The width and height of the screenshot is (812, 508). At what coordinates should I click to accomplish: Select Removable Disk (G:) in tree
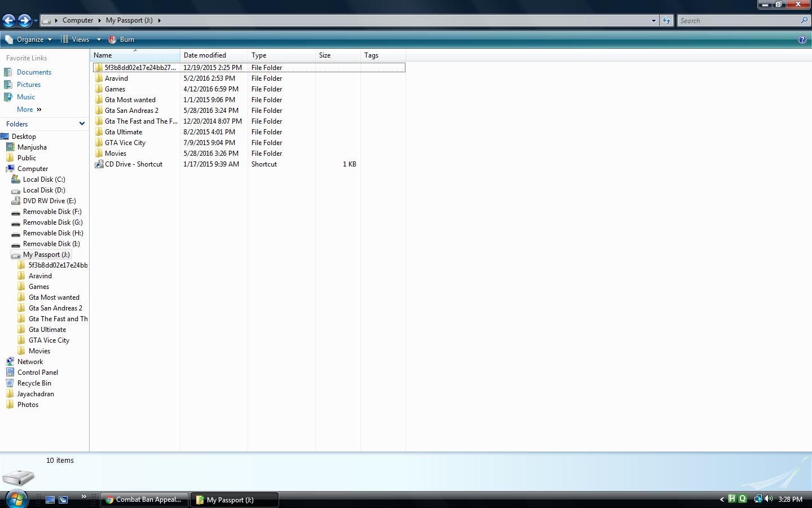click(x=52, y=222)
